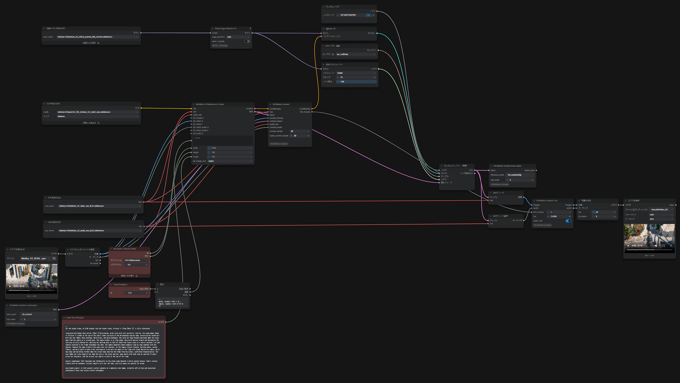Collapse the CLIP loader node with type field
Screen dimensions: 680x383
(x=44, y=104)
